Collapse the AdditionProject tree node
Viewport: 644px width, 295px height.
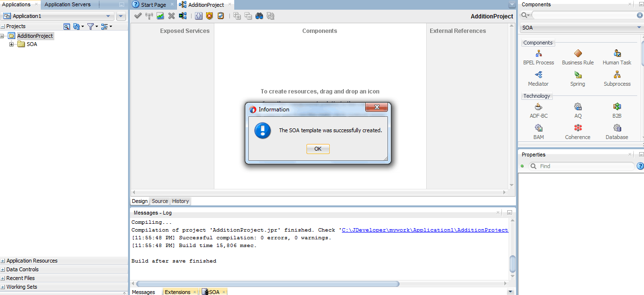(2, 36)
